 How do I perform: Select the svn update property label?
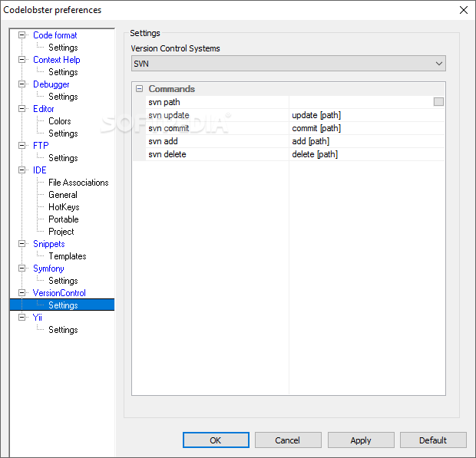(x=169, y=115)
